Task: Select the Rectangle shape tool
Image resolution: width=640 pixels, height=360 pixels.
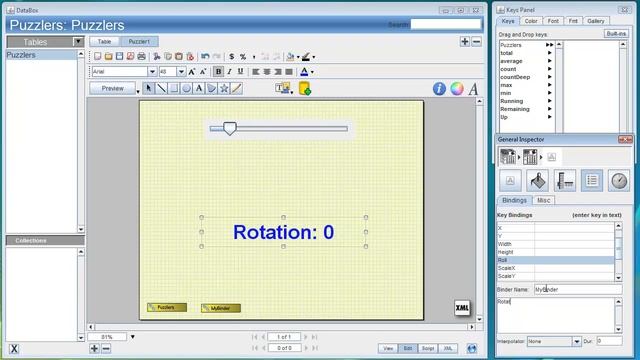Action: 174,88
